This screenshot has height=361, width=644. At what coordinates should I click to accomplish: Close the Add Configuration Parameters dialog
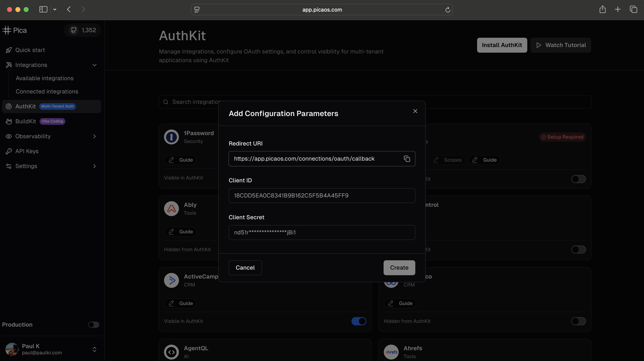click(415, 111)
